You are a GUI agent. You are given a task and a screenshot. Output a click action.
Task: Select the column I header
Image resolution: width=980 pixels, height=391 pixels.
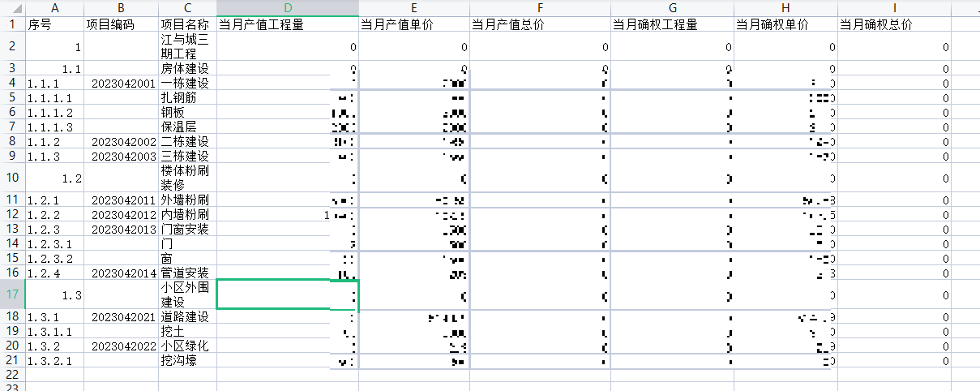coord(894,7)
